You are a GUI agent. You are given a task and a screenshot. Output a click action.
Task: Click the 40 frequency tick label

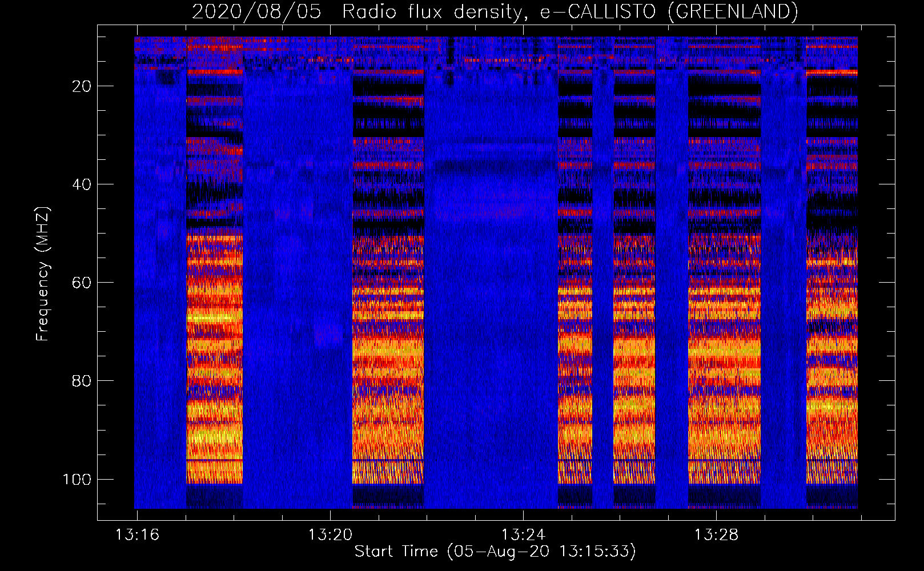coord(81,184)
